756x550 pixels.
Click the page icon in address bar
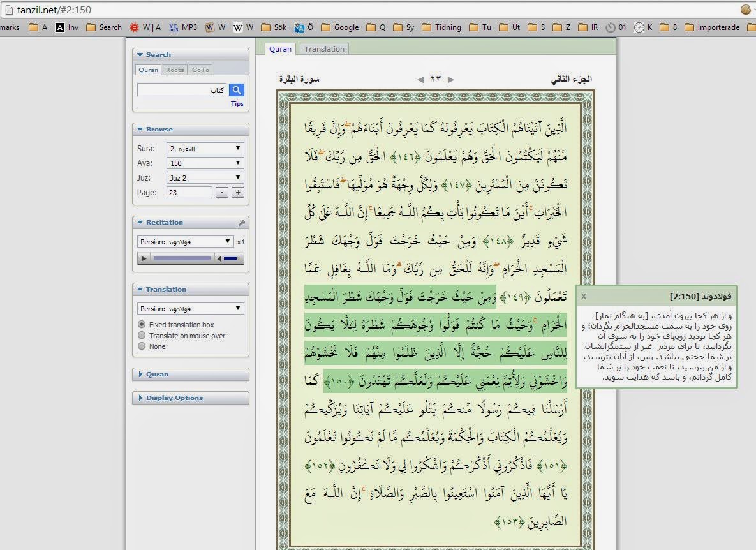coord(9,10)
